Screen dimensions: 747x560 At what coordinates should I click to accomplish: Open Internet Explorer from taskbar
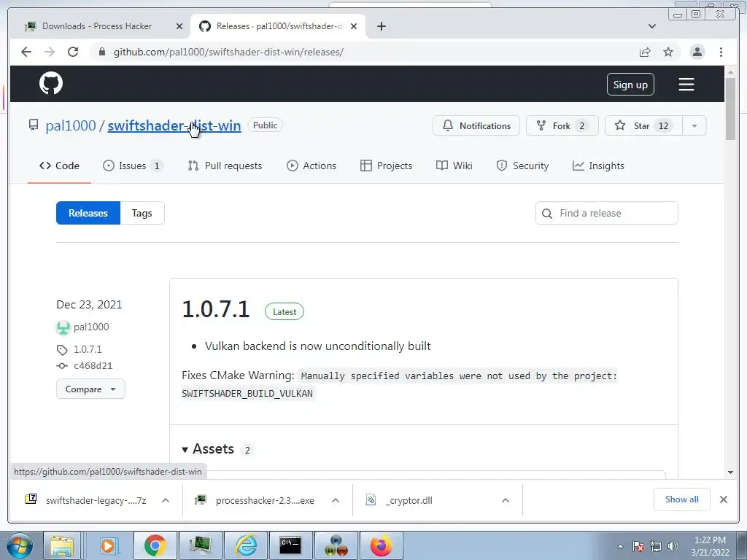click(x=246, y=545)
